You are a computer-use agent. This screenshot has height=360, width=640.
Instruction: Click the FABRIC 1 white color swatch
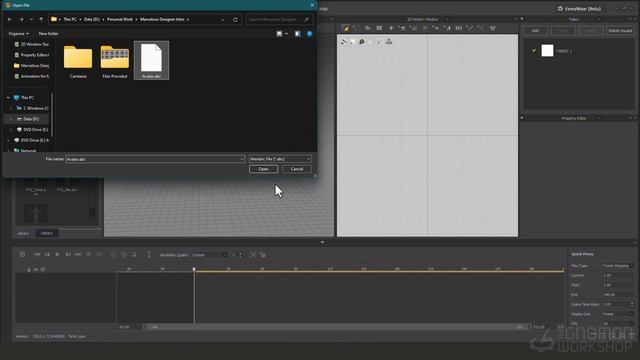click(x=547, y=51)
